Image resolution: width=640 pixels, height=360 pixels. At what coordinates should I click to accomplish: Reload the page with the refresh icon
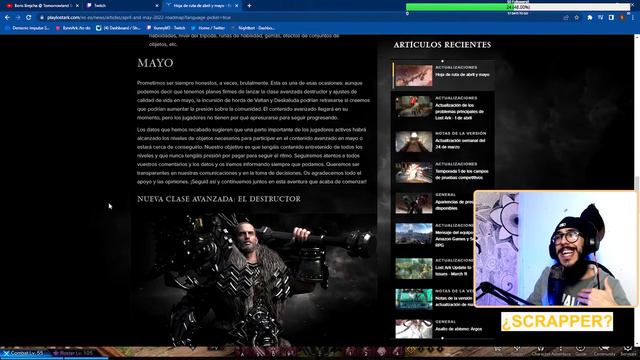(29, 18)
